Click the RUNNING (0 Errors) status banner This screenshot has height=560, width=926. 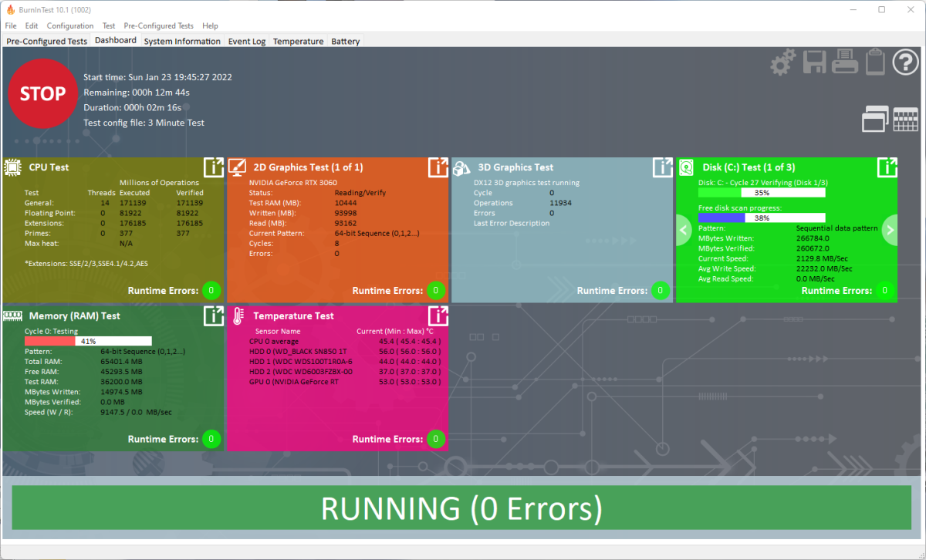click(x=461, y=509)
